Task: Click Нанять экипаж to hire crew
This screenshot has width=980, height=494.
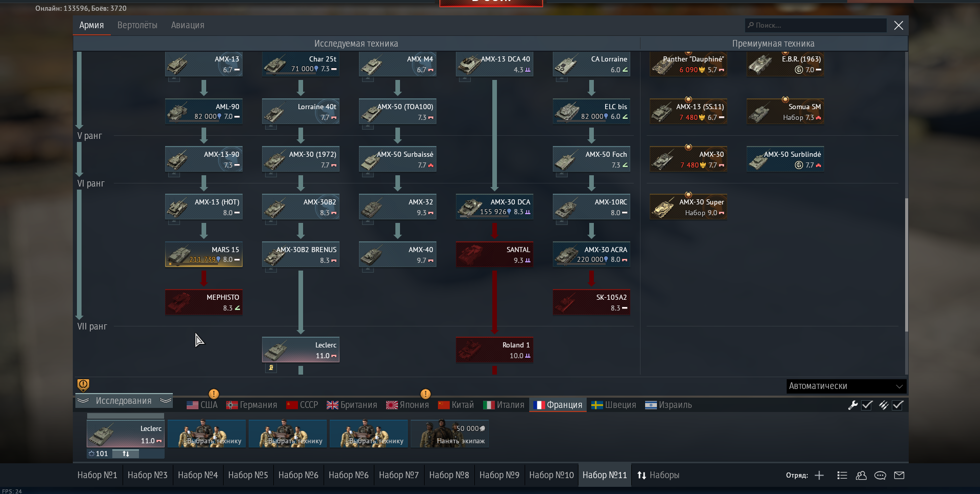Action: pyautogui.click(x=450, y=434)
